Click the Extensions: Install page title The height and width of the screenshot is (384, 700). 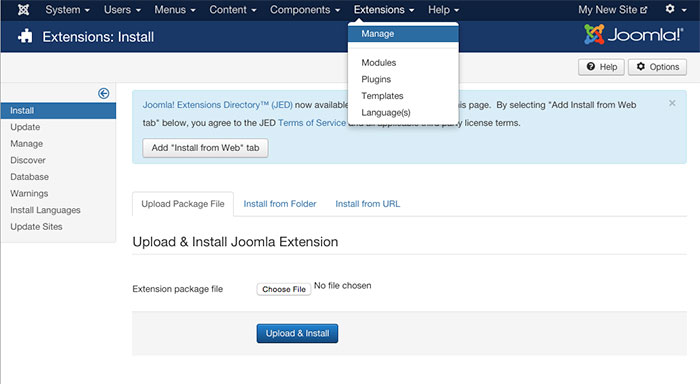coord(98,37)
